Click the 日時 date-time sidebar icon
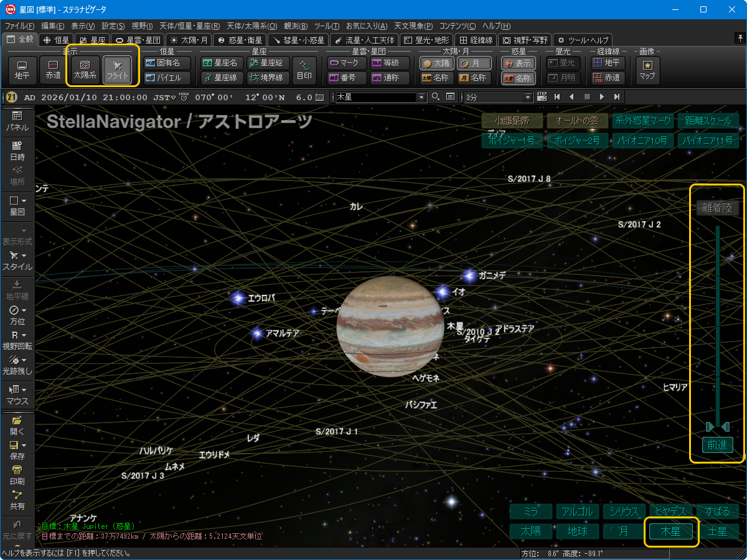Screen dimensions: 747x560 point(17,151)
